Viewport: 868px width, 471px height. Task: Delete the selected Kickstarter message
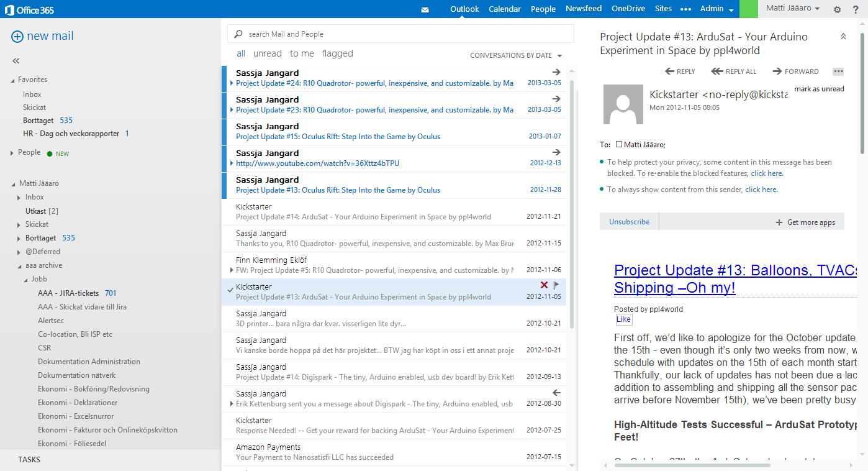(x=545, y=285)
